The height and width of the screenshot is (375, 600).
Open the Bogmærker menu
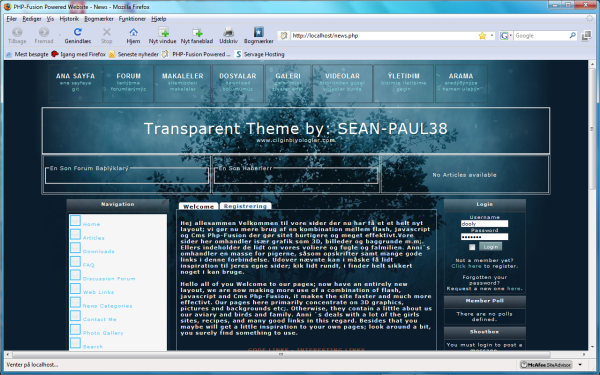coord(99,19)
